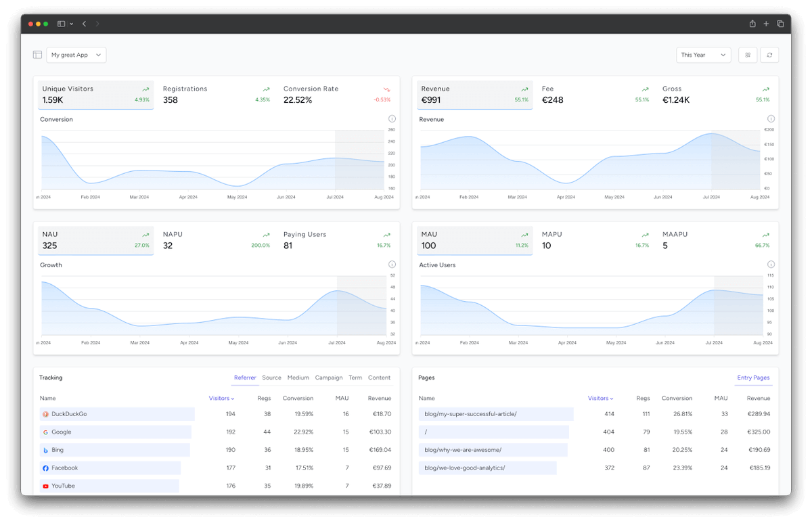Screen dimensions: 812x523
Task: Select the Unique Visitors metric card
Action: pos(95,94)
